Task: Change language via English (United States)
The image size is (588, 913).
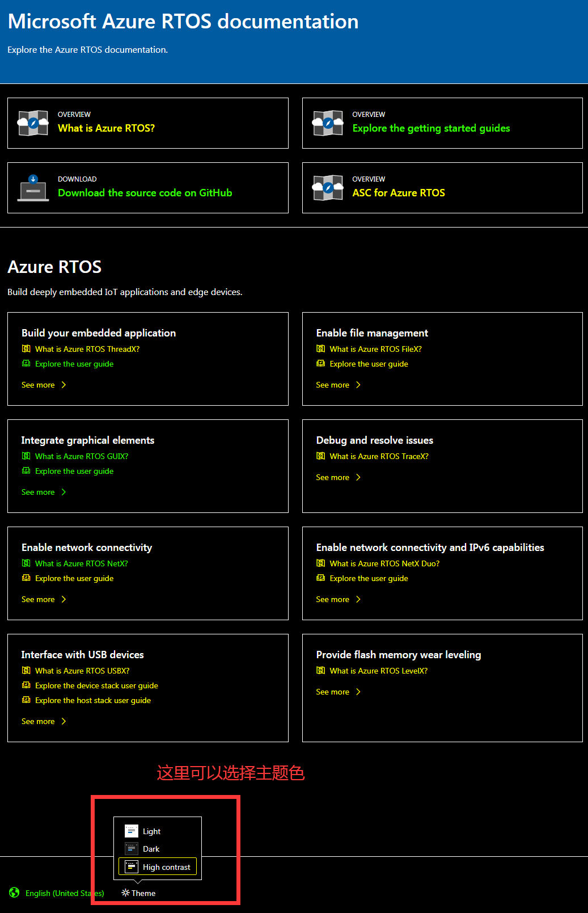Action: point(65,893)
